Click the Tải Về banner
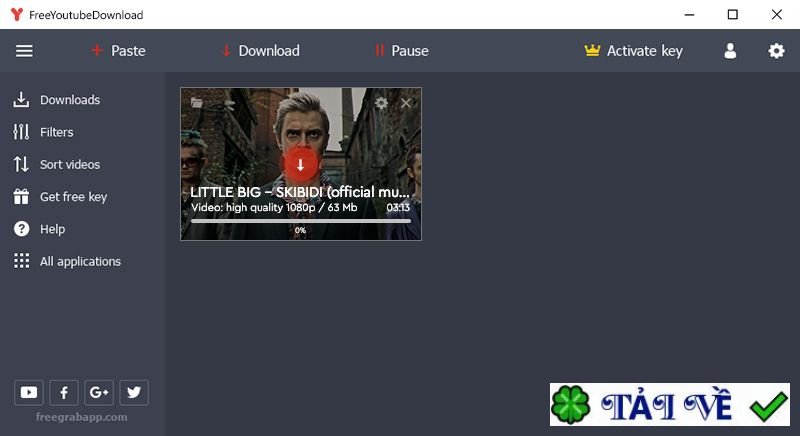 [669, 404]
